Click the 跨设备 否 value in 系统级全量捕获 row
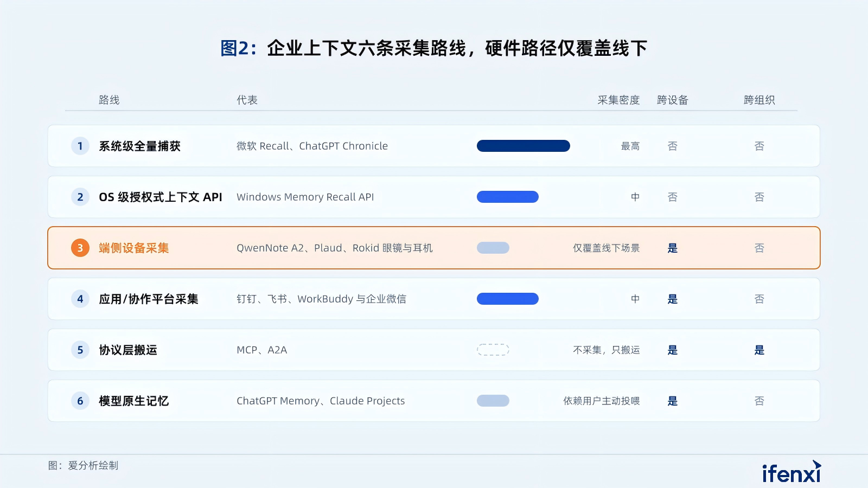The width and height of the screenshot is (868, 488). click(x=673, y=146)
